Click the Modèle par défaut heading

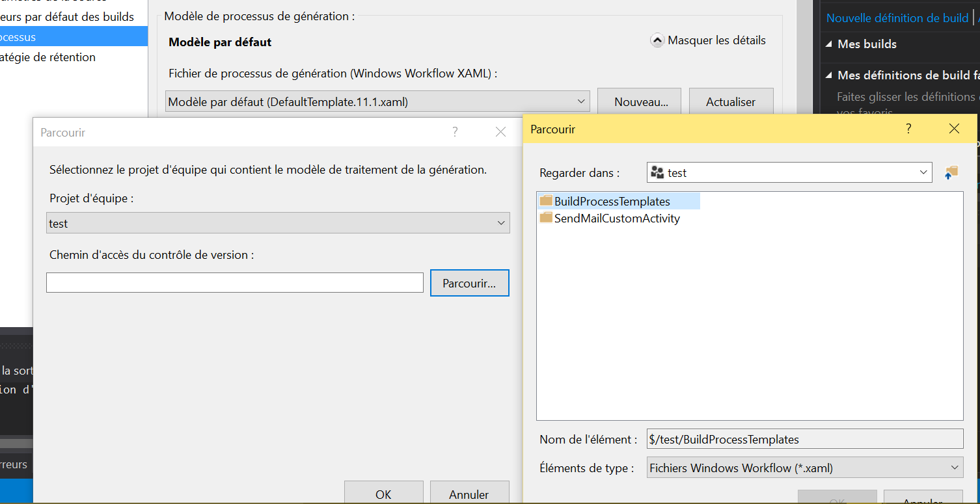(220, 42)
